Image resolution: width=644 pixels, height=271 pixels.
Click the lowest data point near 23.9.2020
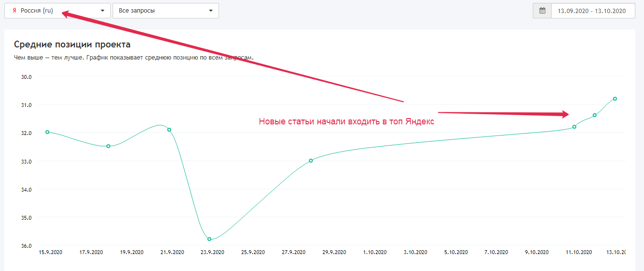(x=209, y=239)
